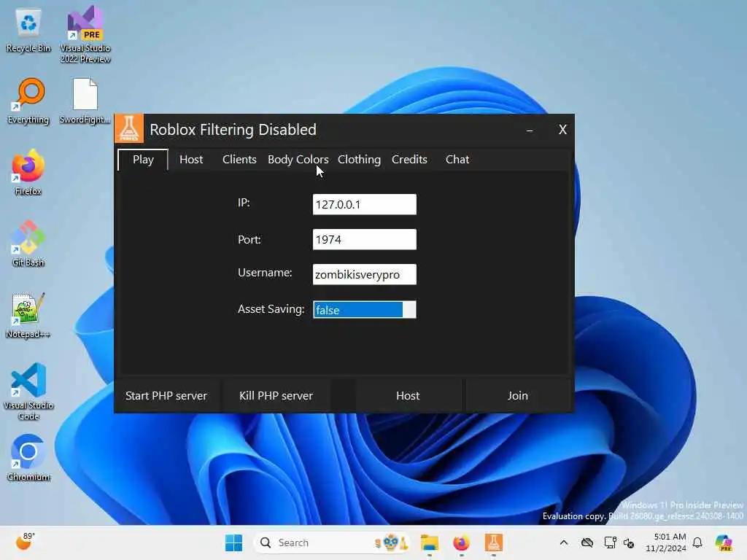
Task: Click the 'Roblox Filtering Disabled' title text
Action: pyautogui.click(x=233, y=130)
